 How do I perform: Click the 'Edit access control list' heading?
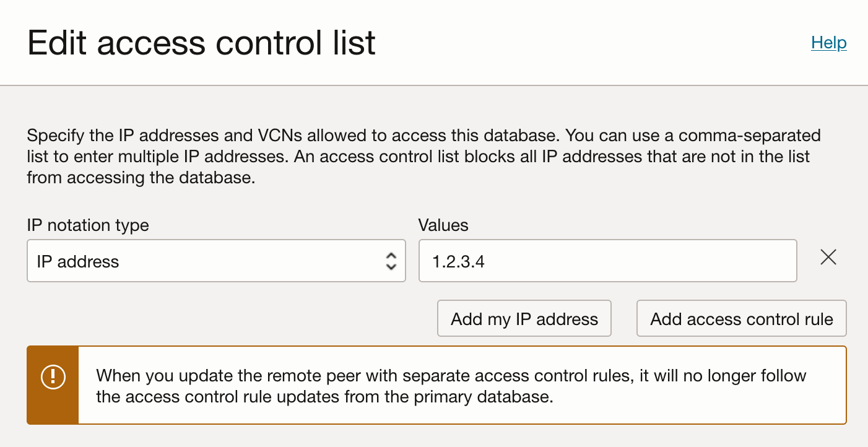pos(201,43)
